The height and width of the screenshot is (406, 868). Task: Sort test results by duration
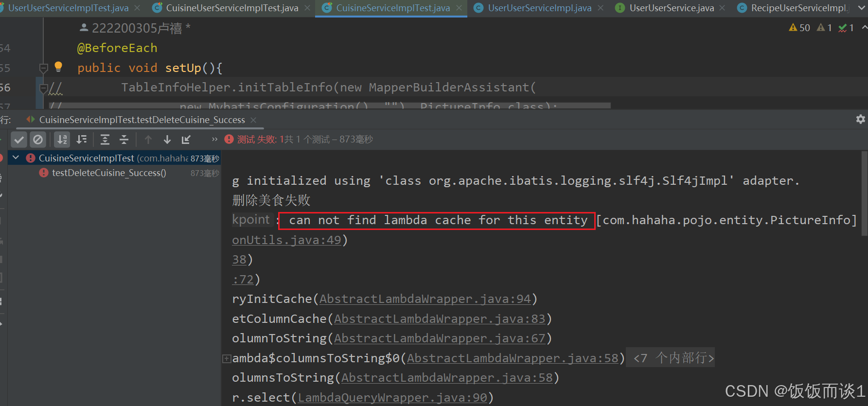tap(81, 140)
